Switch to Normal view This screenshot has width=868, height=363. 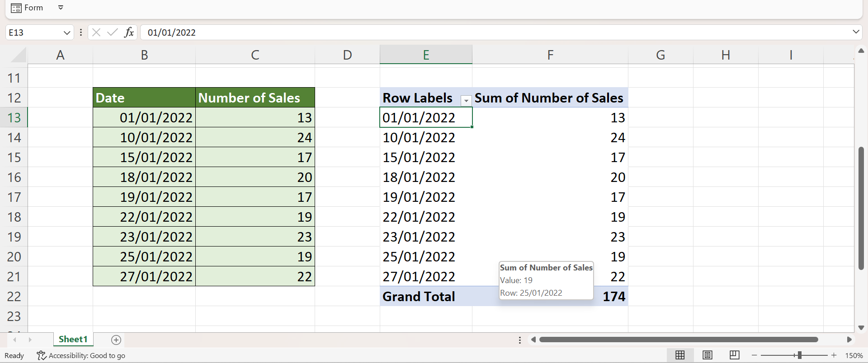tap(680, 355)
